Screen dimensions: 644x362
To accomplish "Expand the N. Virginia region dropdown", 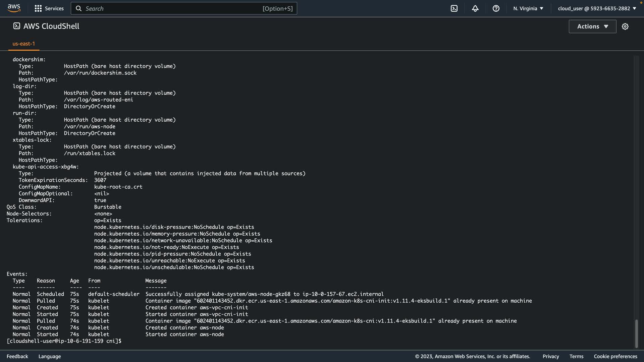I will click(528, 8).
